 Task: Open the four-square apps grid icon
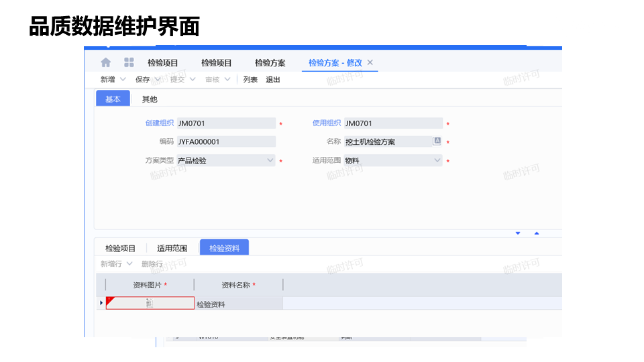[129, 62]
